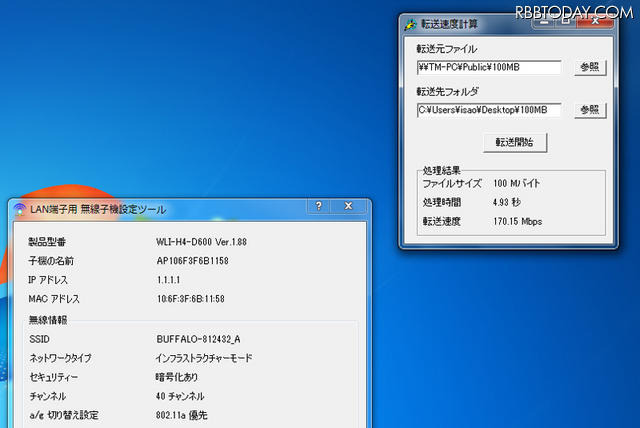Click the MAC アドレス label
Image resolution: width=640 pixels, height=428 pixels.
[x=54, y=299]
